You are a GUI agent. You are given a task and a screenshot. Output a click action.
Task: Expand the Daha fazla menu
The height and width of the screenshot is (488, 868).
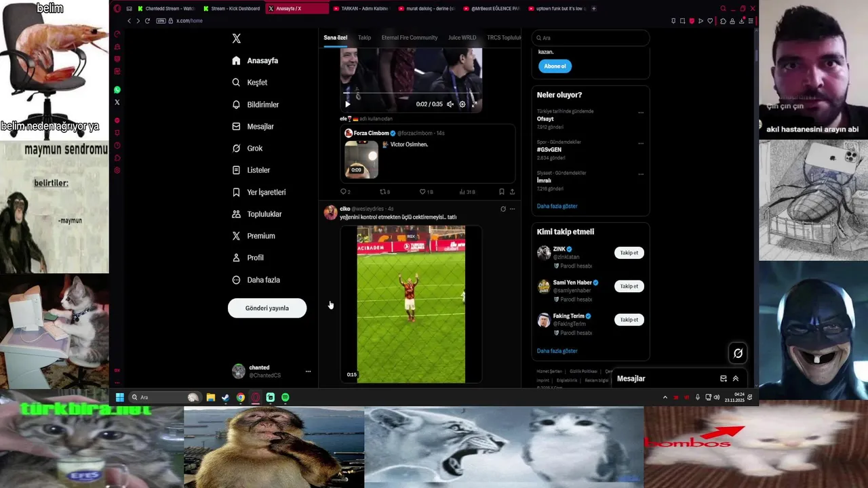(256, 279)
